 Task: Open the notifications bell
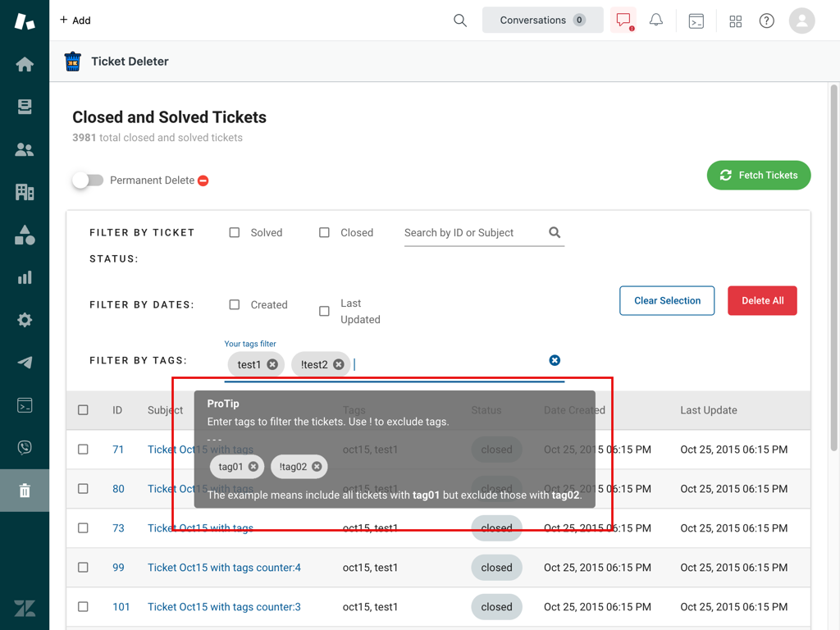(x=655, y=21)
